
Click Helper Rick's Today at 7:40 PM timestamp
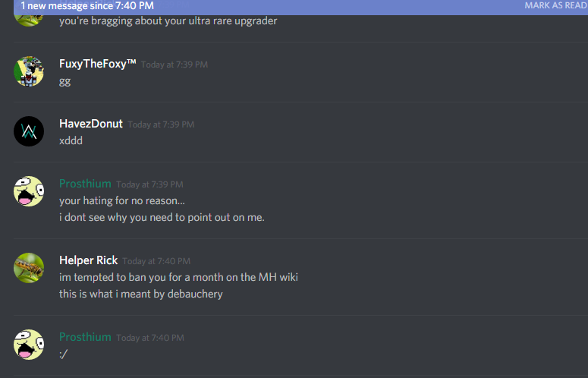coord(156,261)
